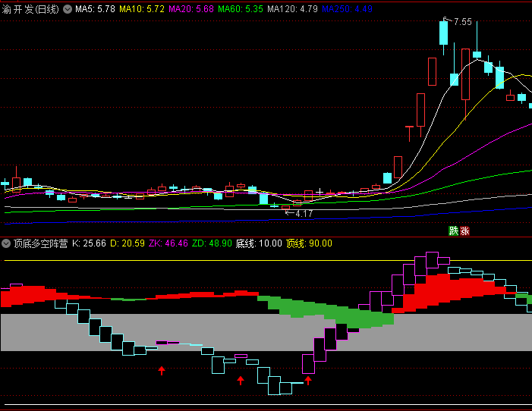Click the 顶线: 90.00 value
This screenshot has height=411, width=532.
click(309, 243)
